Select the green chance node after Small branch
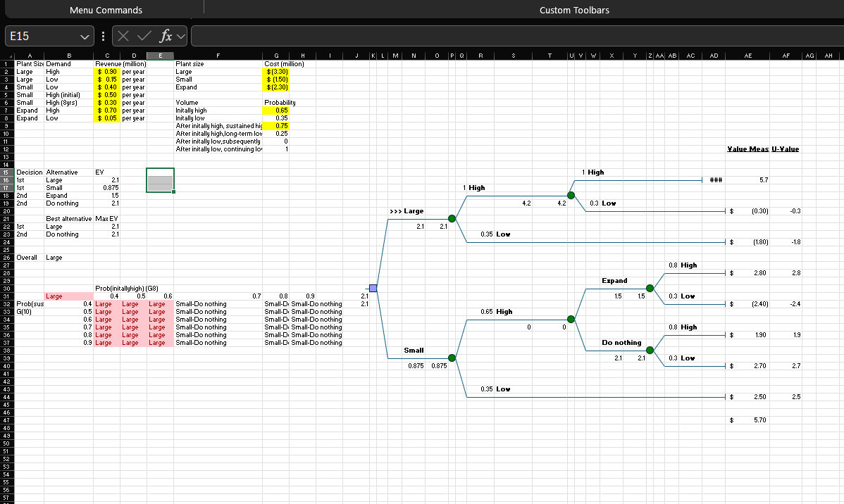The width and height of the screenshot is (844, 504). 452,358
